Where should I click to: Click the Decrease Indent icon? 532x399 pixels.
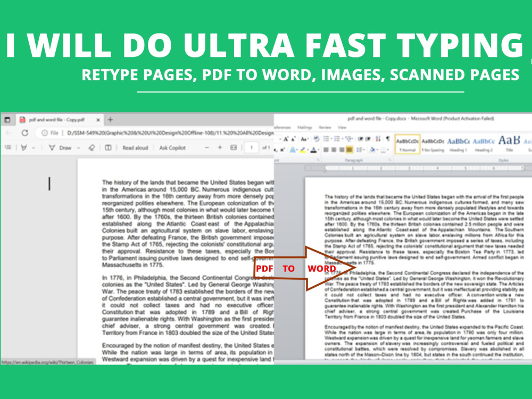[360, 139]
